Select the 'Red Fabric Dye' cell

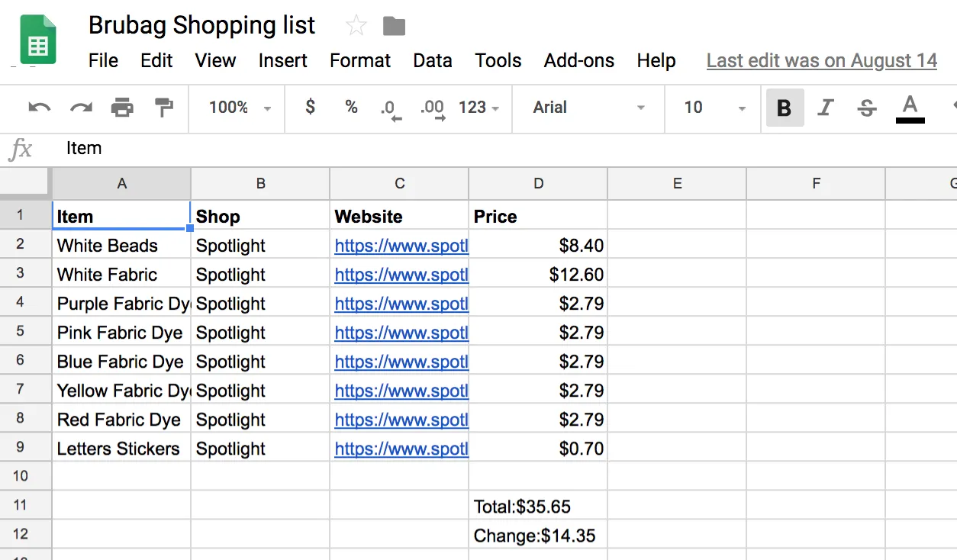pyautogui.click(x=121, y=420)
